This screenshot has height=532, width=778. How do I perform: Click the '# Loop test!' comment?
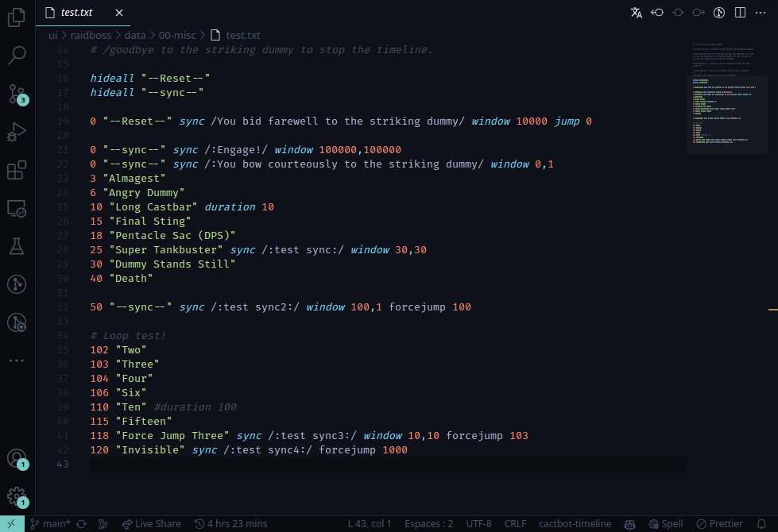click(128, 336)
